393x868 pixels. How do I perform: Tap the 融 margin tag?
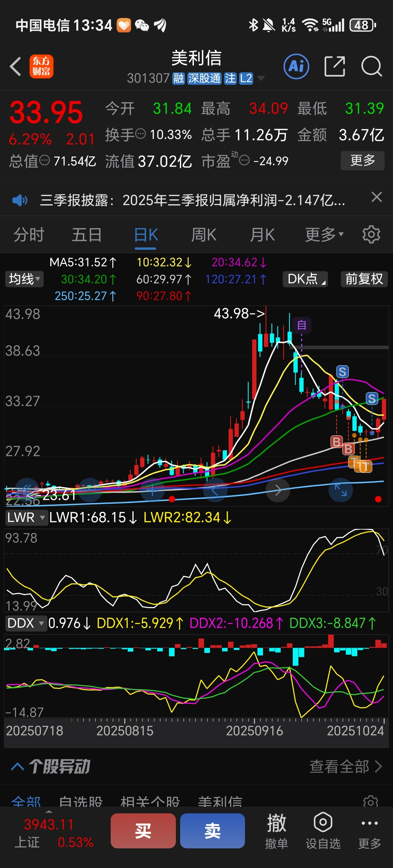[178, 79]
